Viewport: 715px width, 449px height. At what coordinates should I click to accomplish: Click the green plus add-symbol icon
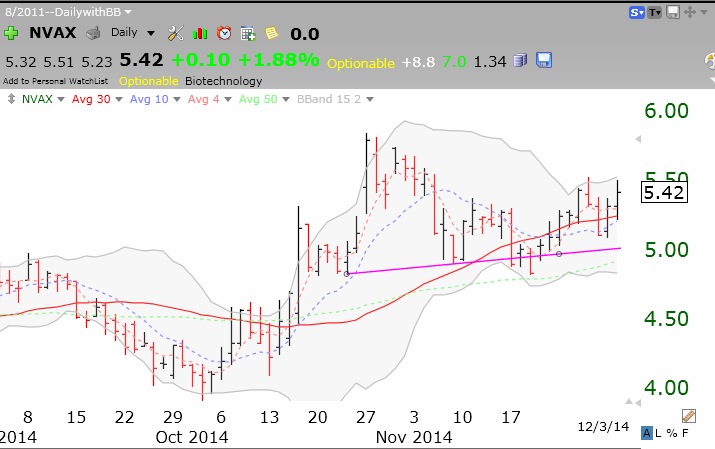tap(10, 33)
